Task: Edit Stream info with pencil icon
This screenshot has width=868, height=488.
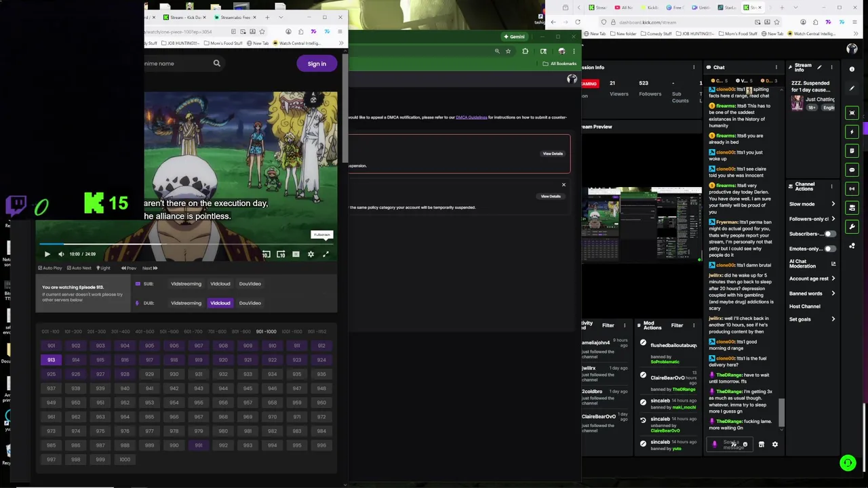Action: [x=820, y=67]
